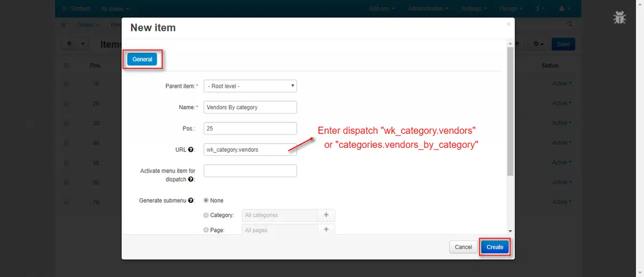
Task: Expand the Add-ons menu
Action: (382, 9)
